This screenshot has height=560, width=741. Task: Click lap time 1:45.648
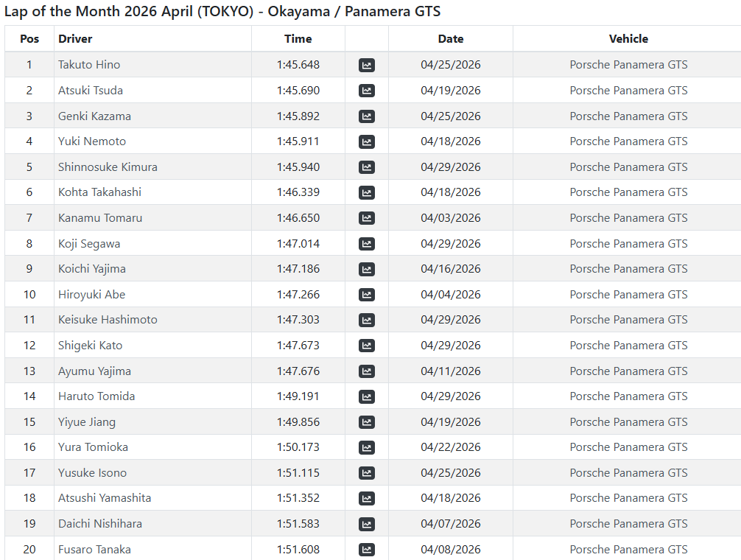click(x=298, y=65)
